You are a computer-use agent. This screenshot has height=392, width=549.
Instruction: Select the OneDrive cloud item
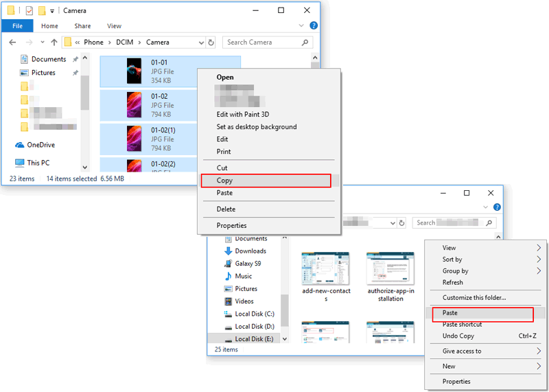coord(35,145)
